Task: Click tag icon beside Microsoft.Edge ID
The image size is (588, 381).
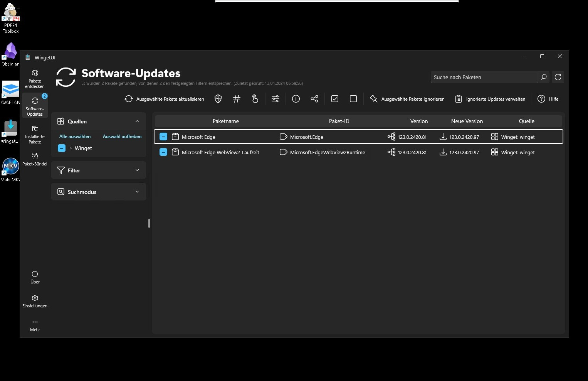Action: 284,137
